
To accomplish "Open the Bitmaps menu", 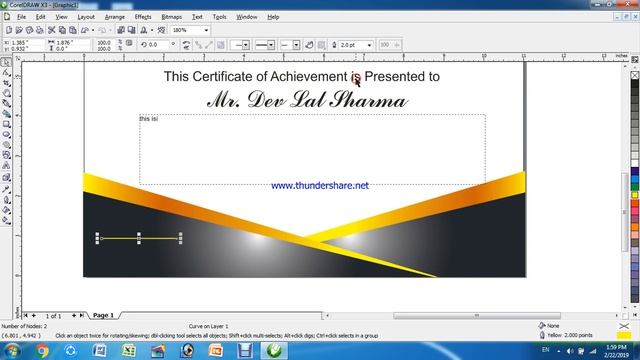I will (x=171, y=17).
